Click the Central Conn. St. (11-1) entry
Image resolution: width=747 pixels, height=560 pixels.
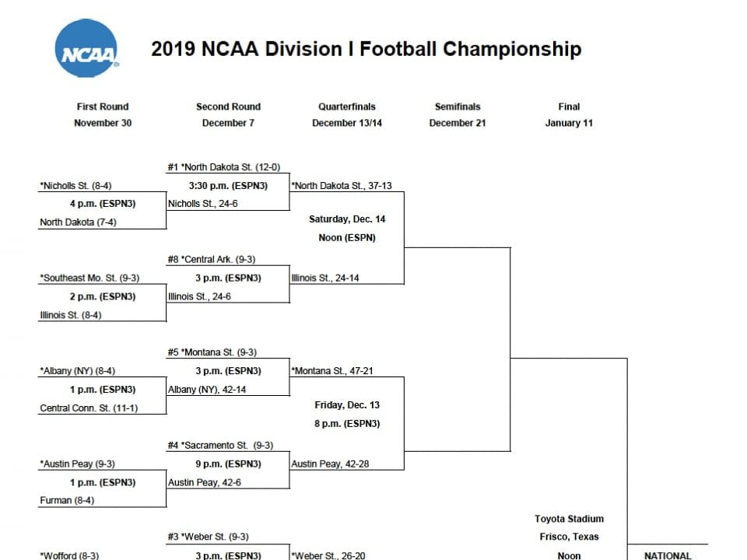89,408
